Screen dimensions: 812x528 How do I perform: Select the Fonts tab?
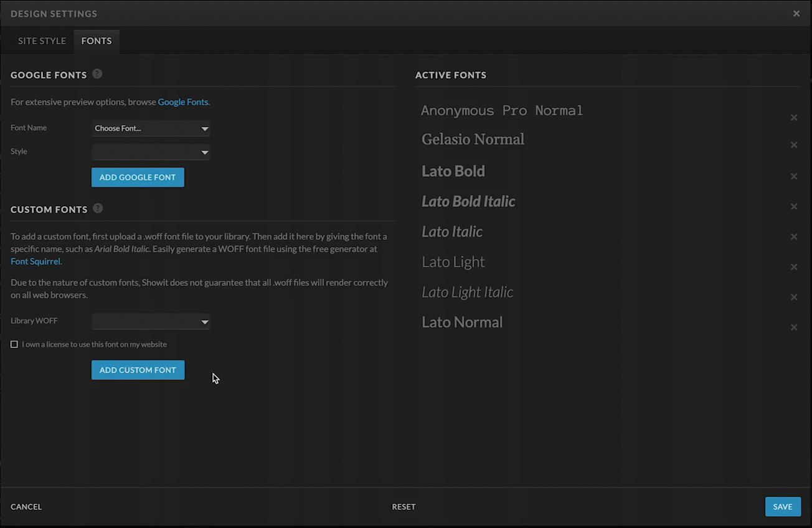(x=97, y=41)
